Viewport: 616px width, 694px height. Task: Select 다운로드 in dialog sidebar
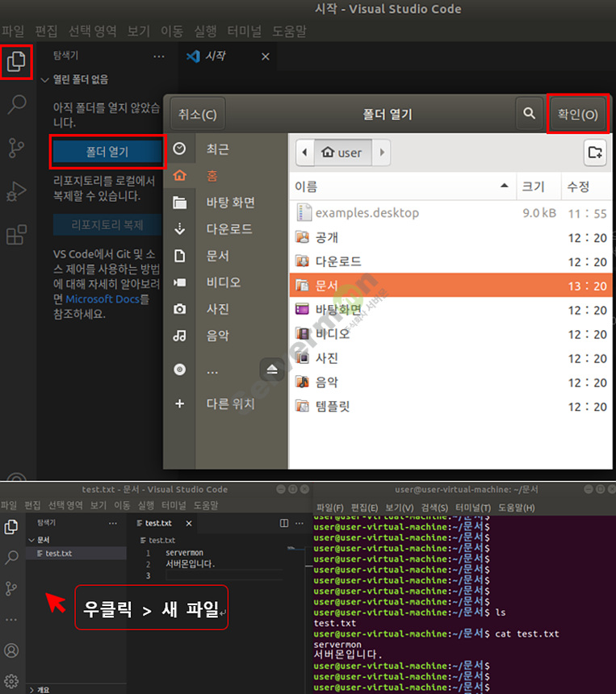(x=226, y=229)
